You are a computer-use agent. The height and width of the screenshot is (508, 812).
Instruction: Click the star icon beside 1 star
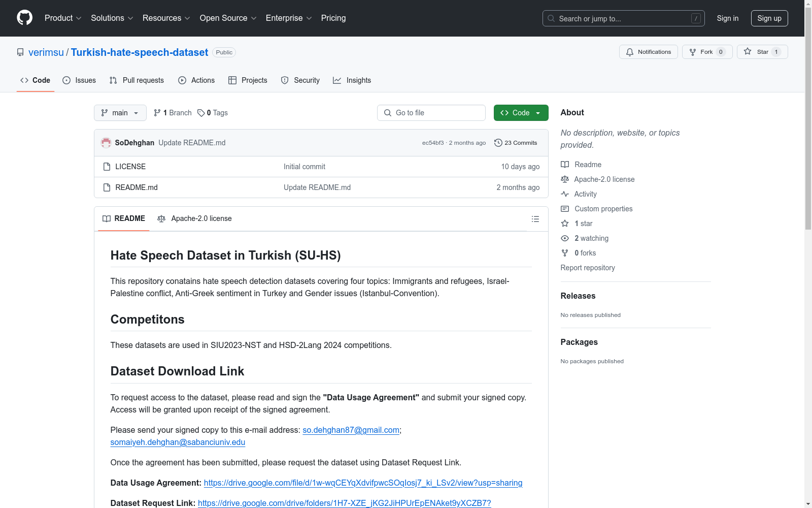pos(565,224)
